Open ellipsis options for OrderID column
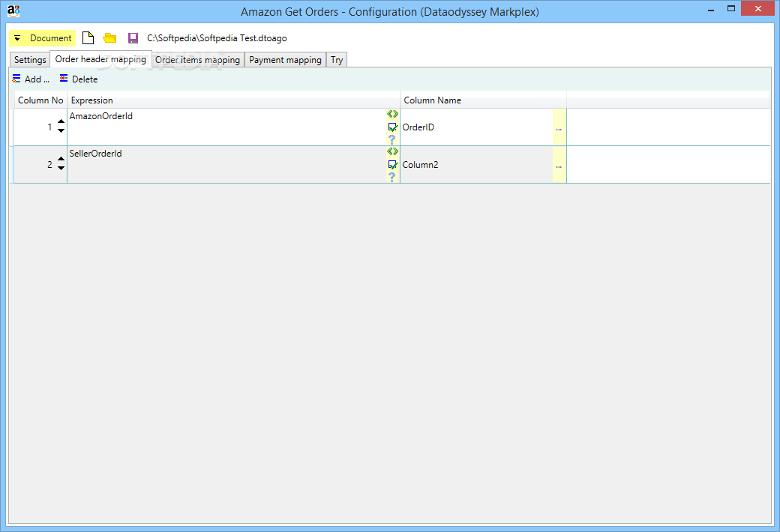 tap(559, 128)
